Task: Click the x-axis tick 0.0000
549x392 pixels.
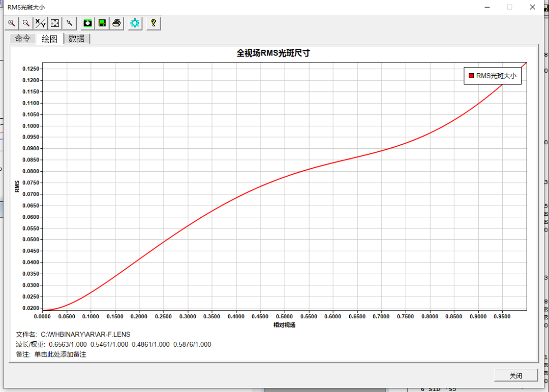Action: (42, 316)
